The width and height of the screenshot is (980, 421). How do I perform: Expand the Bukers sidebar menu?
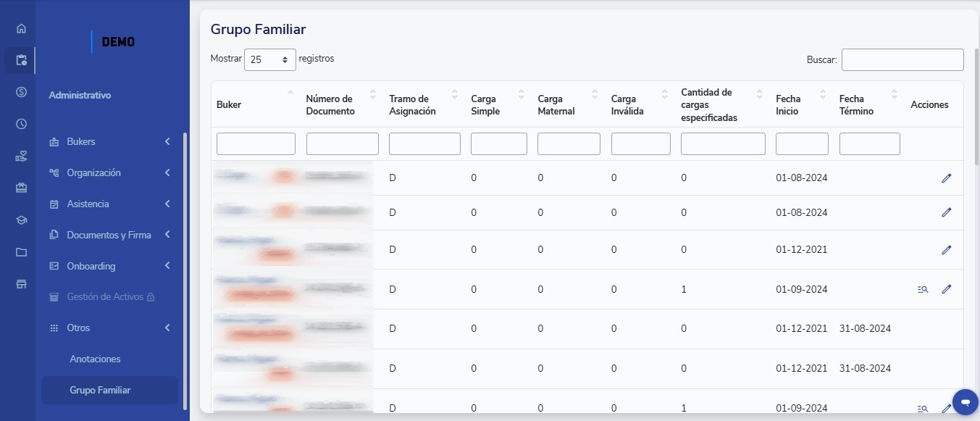[109, 142]
